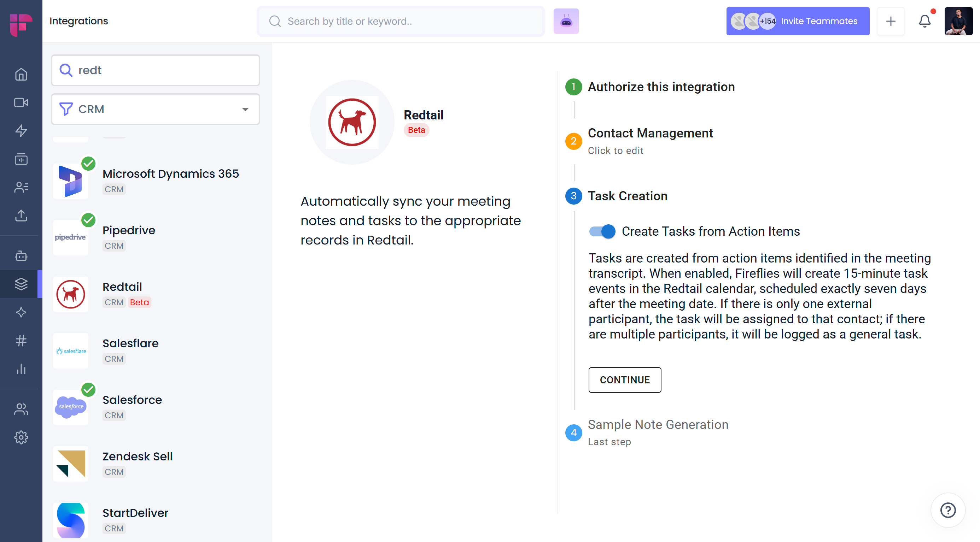Viewport: 980px width, 542px height.
Task: Open the notifications bell
Action: click(924, 21)
